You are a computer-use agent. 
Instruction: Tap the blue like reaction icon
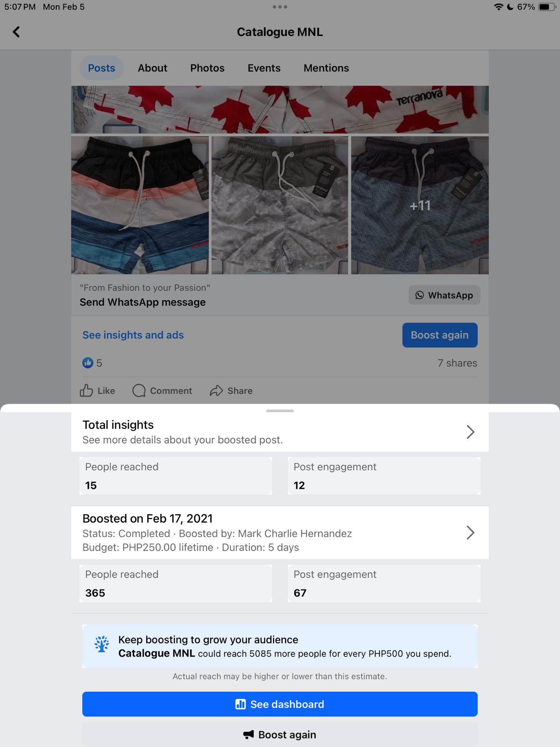(x=88, y=363)
